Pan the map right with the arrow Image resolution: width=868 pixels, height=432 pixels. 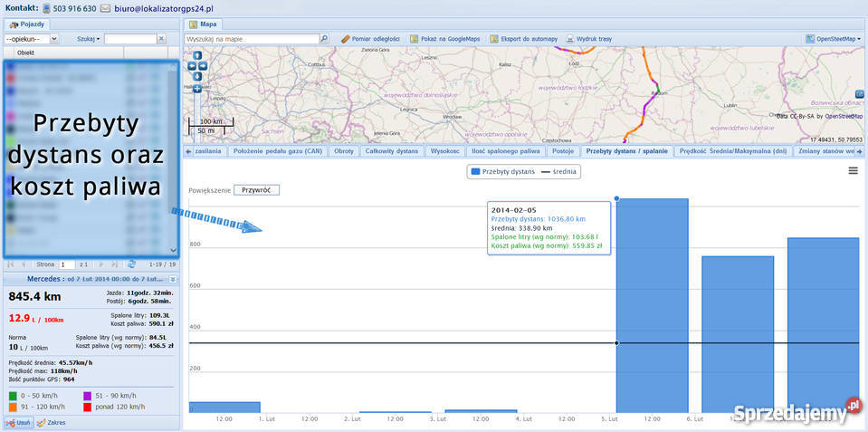click(x=203, y=65)
